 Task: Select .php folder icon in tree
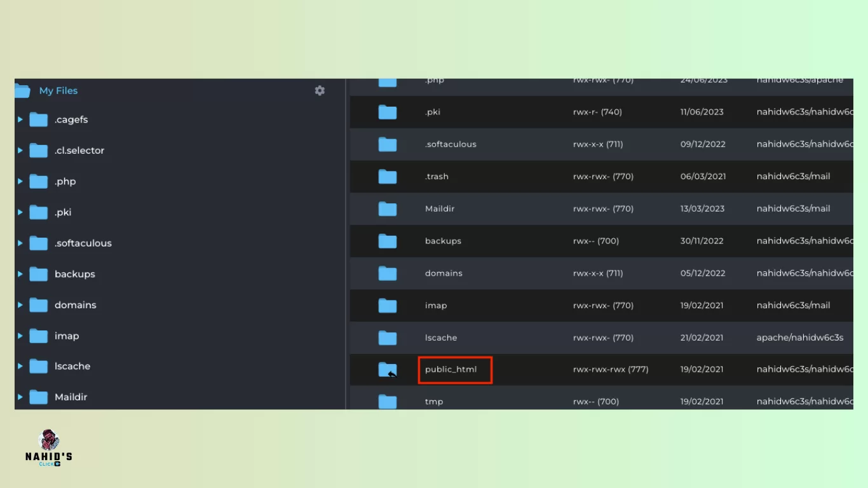(39, 182)
